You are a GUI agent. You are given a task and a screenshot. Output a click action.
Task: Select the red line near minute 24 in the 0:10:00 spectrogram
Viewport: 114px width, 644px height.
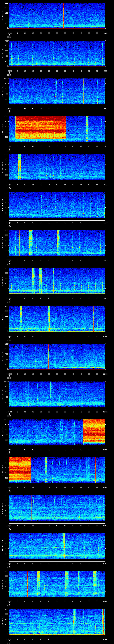click(x=48, y=357)
